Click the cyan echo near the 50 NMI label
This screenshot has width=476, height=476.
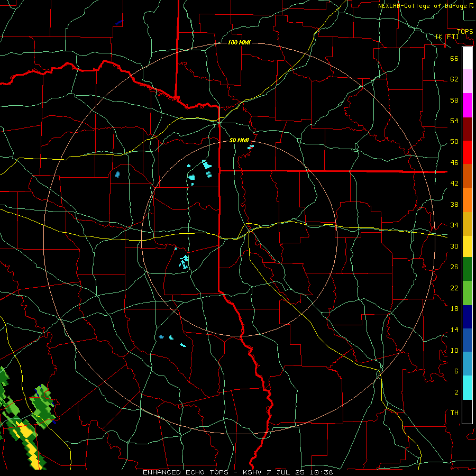coord(251,147)
